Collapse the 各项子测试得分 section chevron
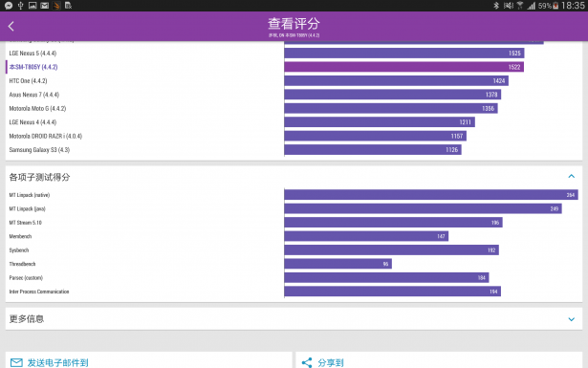 (x=571, y=176)
